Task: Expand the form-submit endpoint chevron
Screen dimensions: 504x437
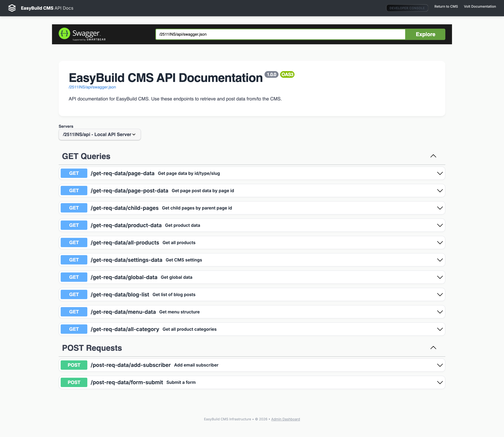Action: [x=440, y=382]
